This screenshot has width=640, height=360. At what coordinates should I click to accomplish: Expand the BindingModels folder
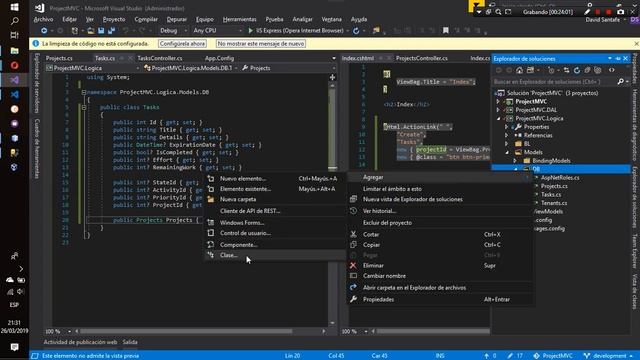click(x=515, y=160)
